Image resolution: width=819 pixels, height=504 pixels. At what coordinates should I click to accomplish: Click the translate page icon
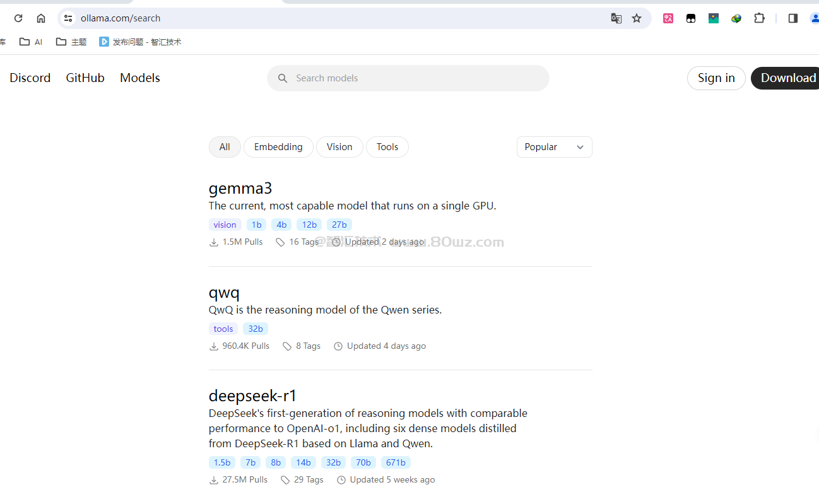pyautogui.click(x=616, y=18)
